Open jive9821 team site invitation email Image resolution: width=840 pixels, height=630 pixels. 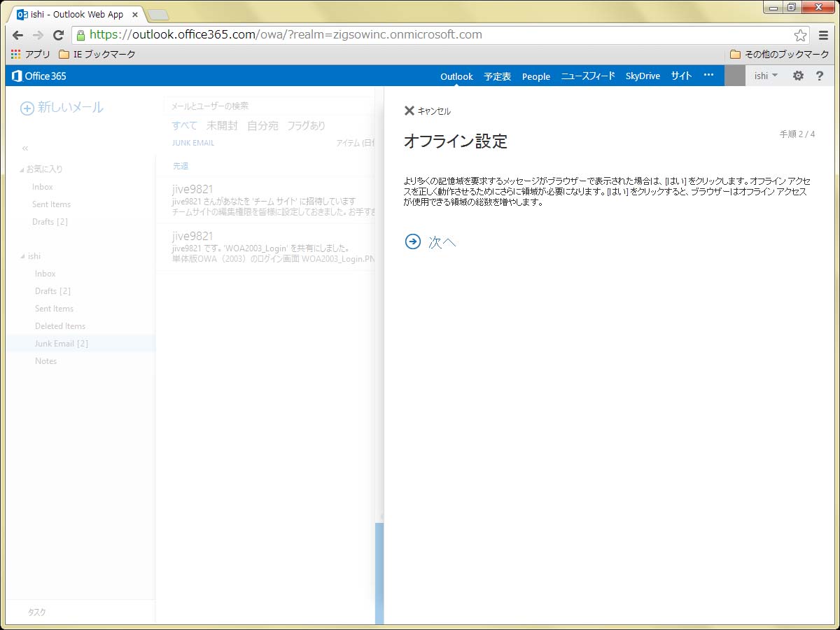(x=266, y=200)
